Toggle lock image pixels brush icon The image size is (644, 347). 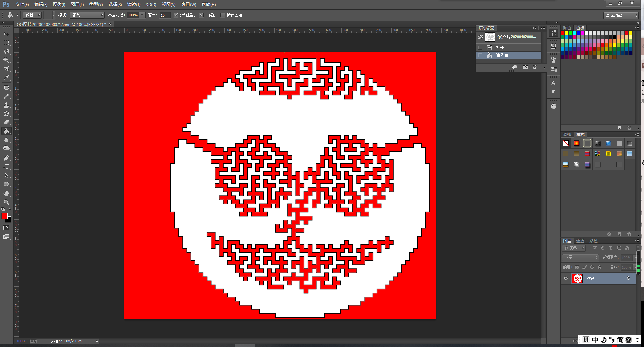point(584,267)
